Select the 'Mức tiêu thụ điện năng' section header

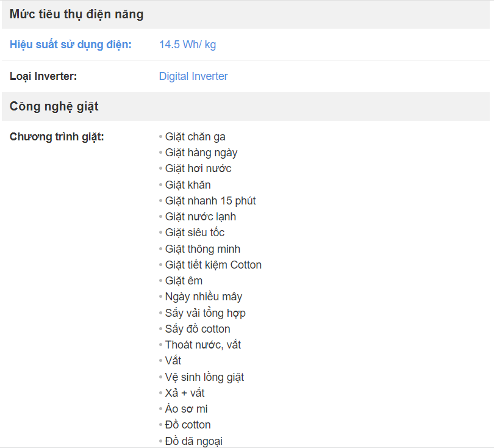pos(246,15)
